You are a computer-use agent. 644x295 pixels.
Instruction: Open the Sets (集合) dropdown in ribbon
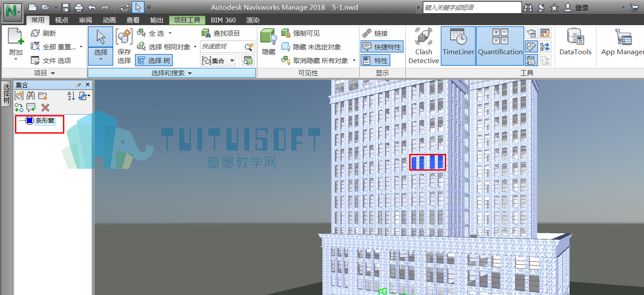pyautogui.click(x=218, y=60)
